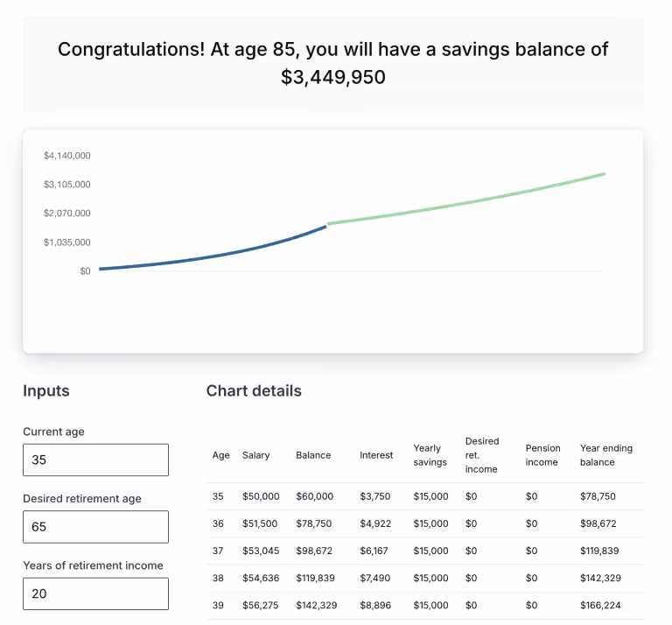This screenshot has width=672, height=625.
Task: Select the Salary column header
Action: (x=256, y=455)
